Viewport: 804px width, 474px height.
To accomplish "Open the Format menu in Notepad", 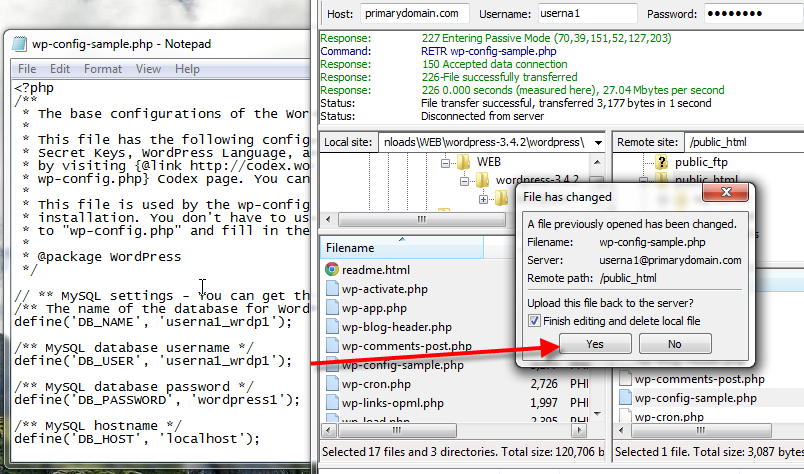I will [x=103, y=69].
